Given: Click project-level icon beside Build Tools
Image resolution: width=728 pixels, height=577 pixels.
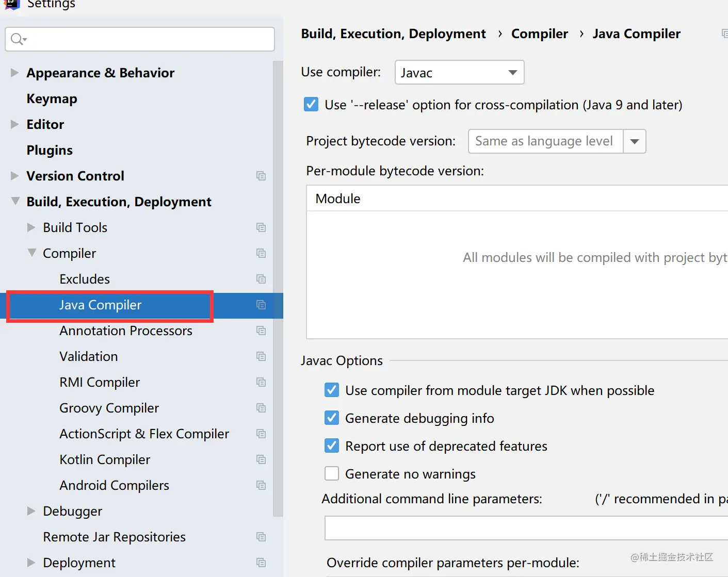Looking at the screenshot, I should (261, 227).
